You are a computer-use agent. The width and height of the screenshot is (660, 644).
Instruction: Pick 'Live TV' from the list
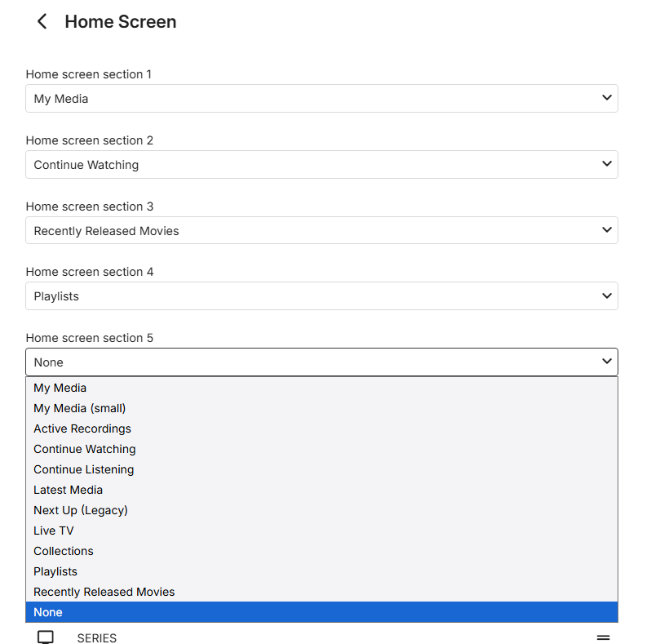tap(54, 531)
